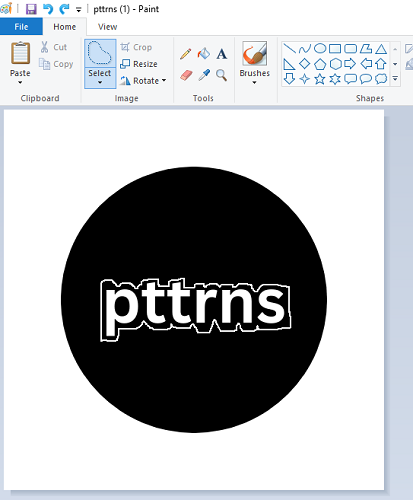Select the Hexagon shape
Viewport: 413px width, 500px height.
tap(335, 64)
